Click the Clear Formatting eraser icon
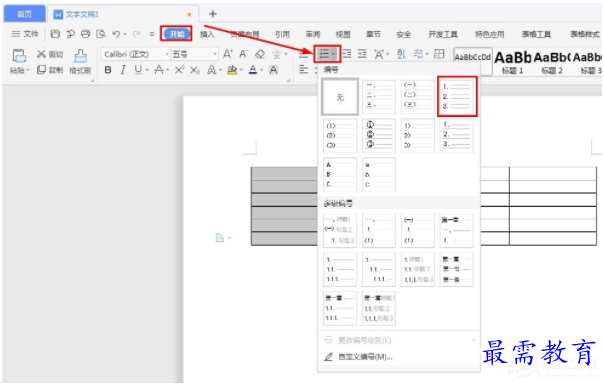 point(260,54)
